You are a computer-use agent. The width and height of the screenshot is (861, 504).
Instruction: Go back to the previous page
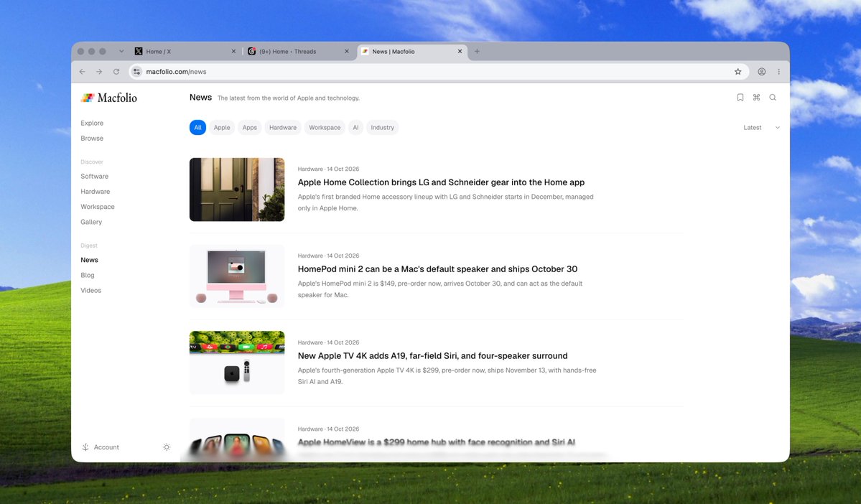(x=83, y=71)
